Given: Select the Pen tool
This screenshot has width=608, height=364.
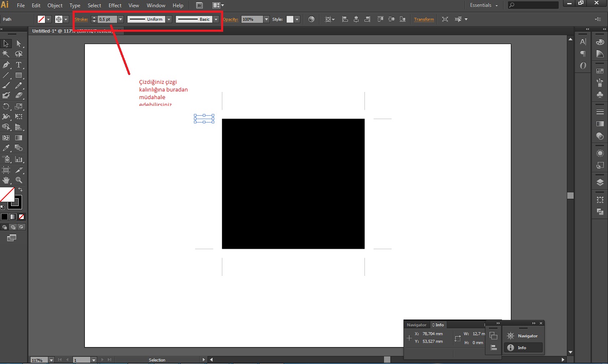Looking at the screenshot, I should coord(6,65).
